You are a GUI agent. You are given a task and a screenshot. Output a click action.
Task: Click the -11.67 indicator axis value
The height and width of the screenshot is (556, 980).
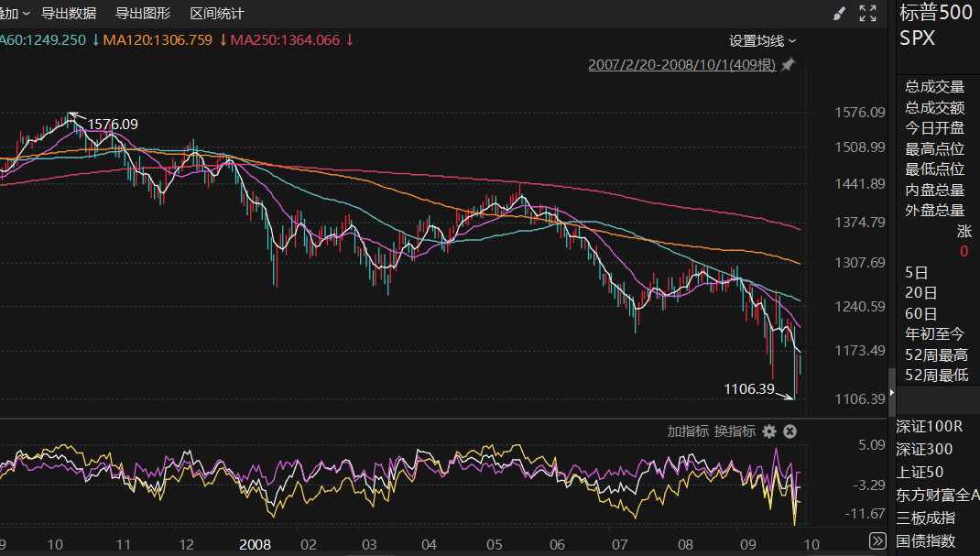click(x=865, y=514)
